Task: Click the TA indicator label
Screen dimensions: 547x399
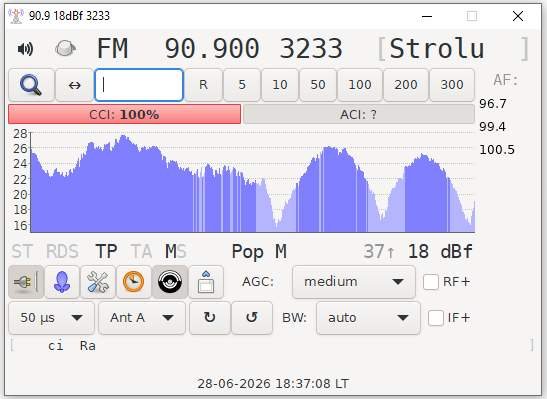Action: pyautogui.click(x=141, y=251)
